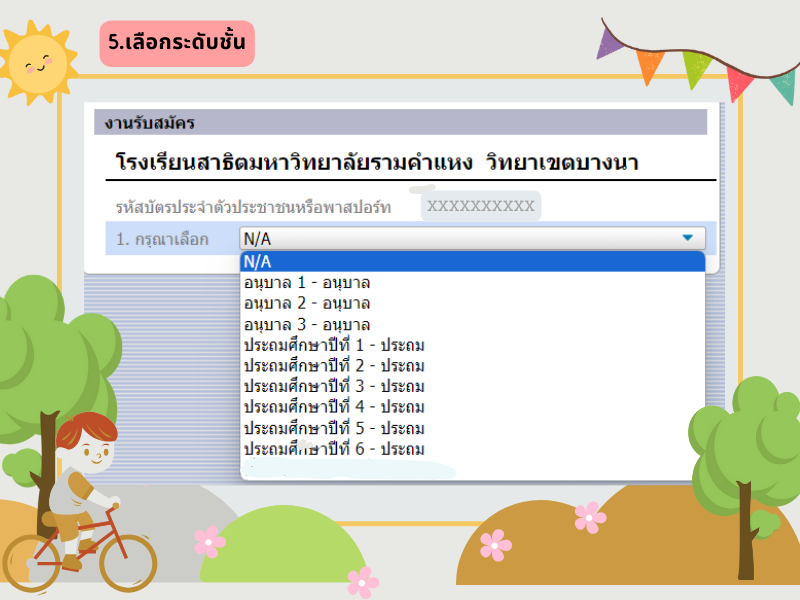800x600 pixels.
Task: Click the school name heading โรงเรียนสาธิต
Action: click(377, 162)
